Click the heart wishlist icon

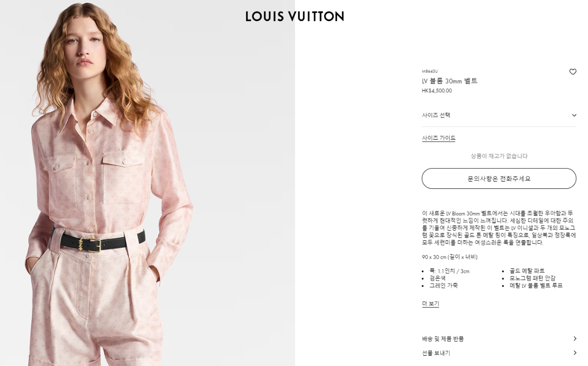point(573,72)
